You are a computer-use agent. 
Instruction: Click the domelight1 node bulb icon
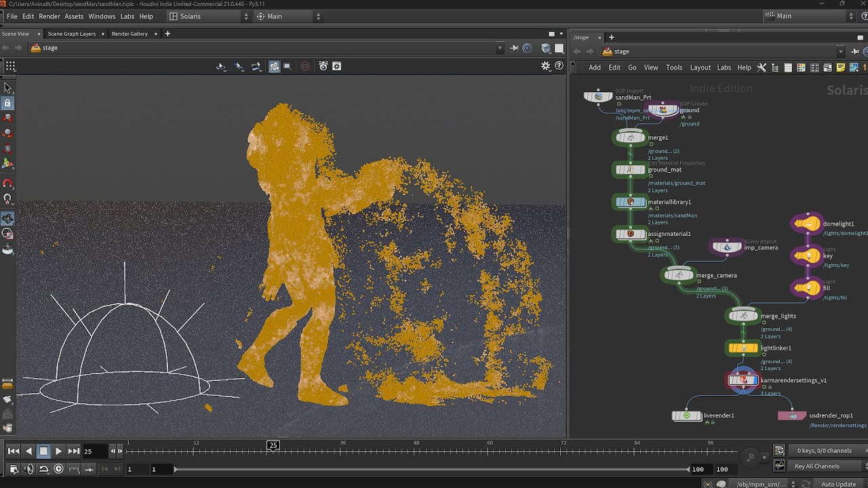(807, 224)
